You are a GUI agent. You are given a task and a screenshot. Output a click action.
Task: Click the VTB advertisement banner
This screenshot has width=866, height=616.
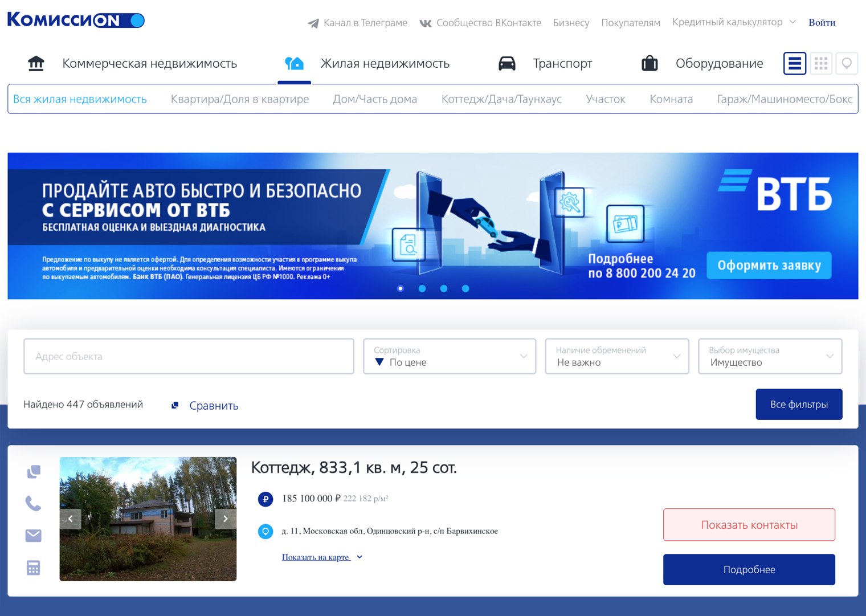(433, 226)
